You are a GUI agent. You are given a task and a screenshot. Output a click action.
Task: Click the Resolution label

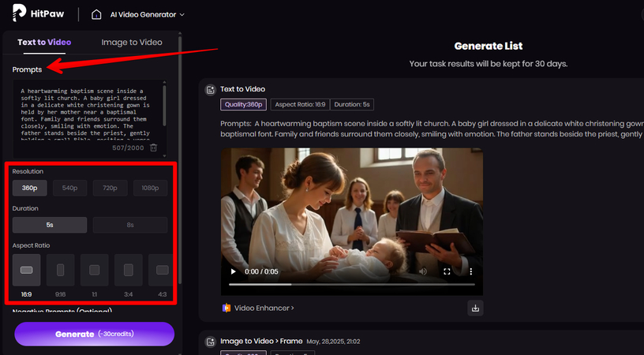[x=28, y=171]
